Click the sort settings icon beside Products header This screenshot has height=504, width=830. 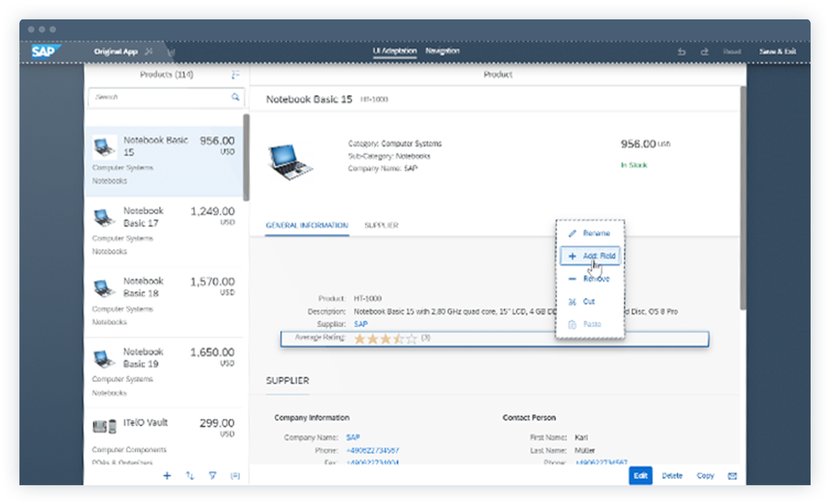pos(235,74)
